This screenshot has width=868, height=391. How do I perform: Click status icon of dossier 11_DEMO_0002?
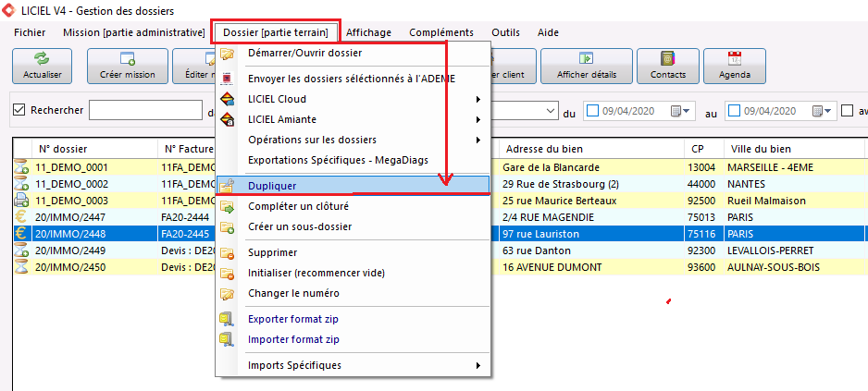[x=21, y=184]
